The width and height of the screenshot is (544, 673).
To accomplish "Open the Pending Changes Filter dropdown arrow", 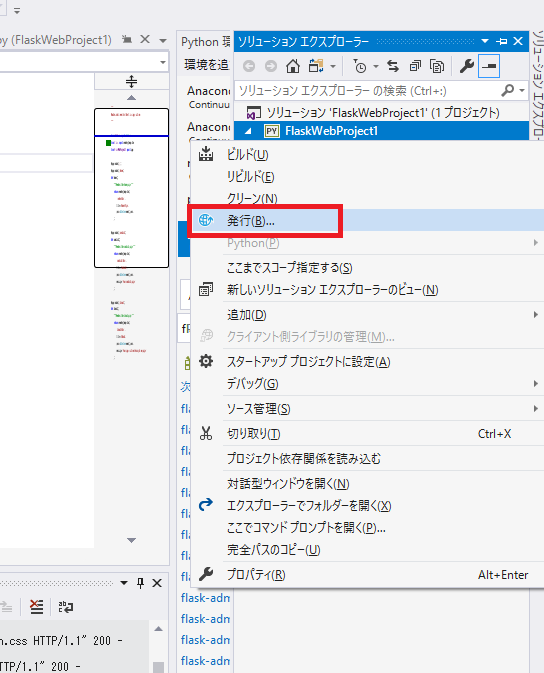I will point(376,67).
